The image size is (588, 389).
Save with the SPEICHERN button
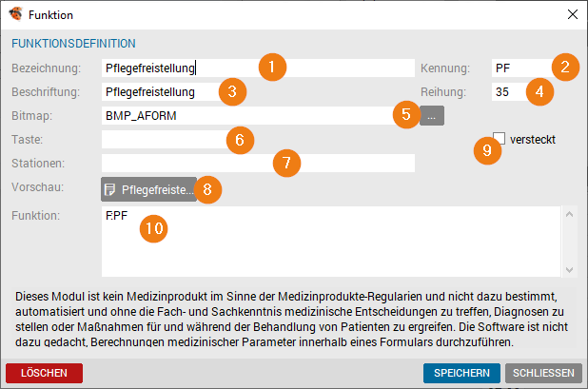[x=461, y=373]
